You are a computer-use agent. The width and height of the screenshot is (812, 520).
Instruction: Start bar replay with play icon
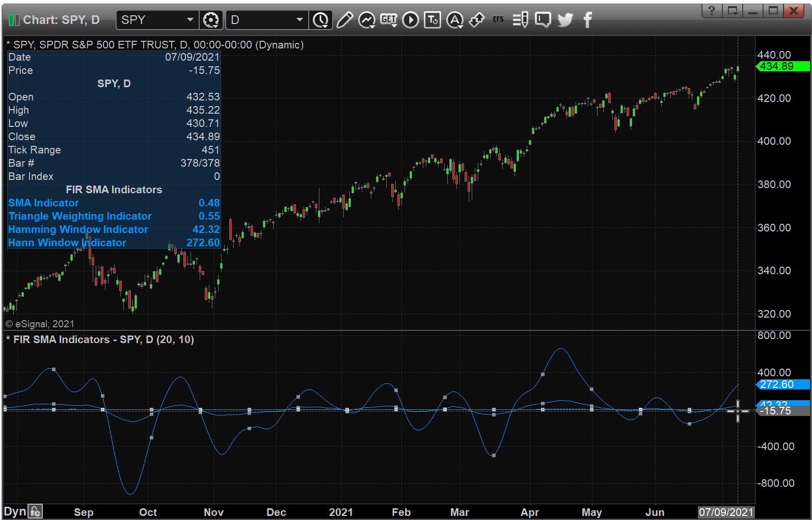click(x=411, y=20)
